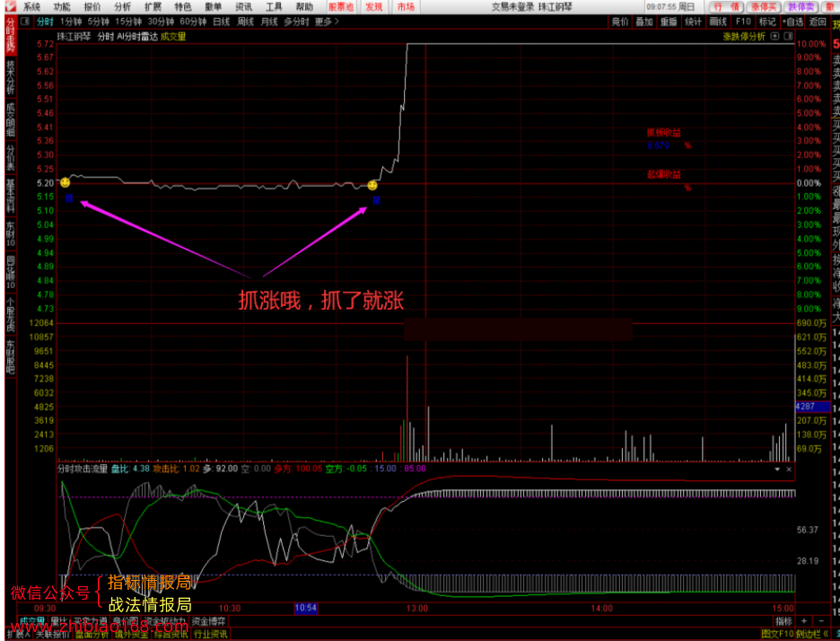
Task: Open the 特色 menu
Action: [183, 7]
